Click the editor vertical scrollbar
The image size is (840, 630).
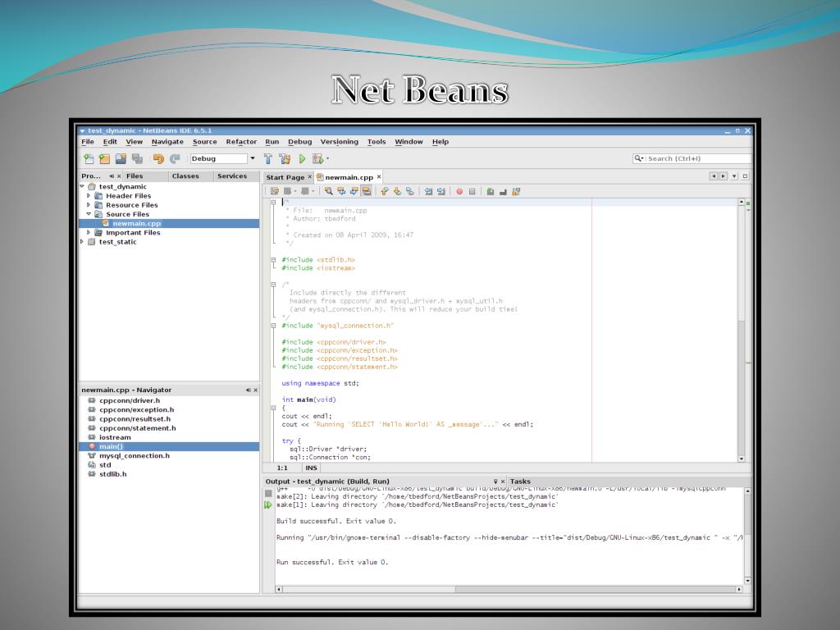coord(742,330)
